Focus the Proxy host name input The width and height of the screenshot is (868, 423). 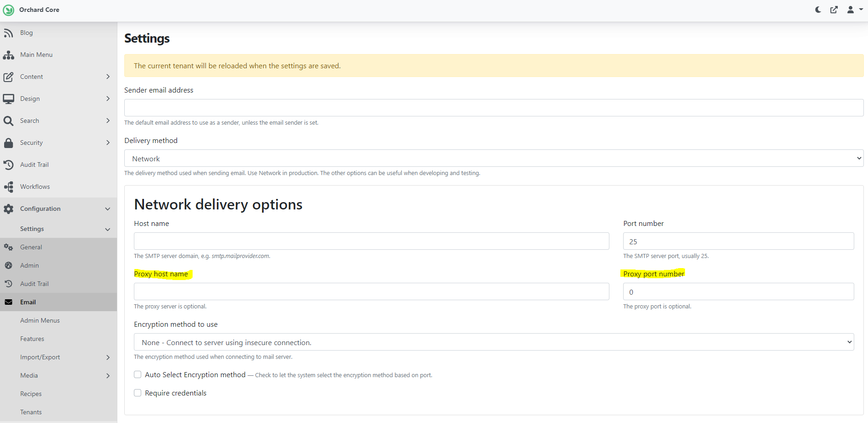371,292
